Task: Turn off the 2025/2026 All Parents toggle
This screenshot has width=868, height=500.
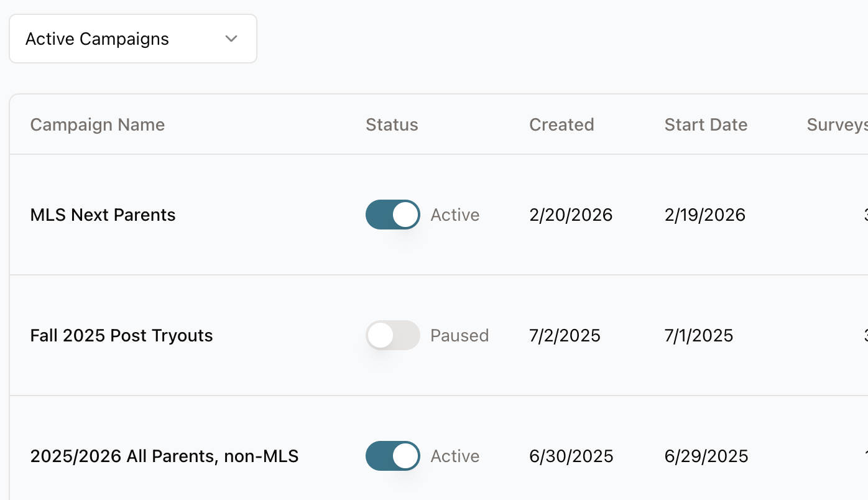Action: (393, 456)
